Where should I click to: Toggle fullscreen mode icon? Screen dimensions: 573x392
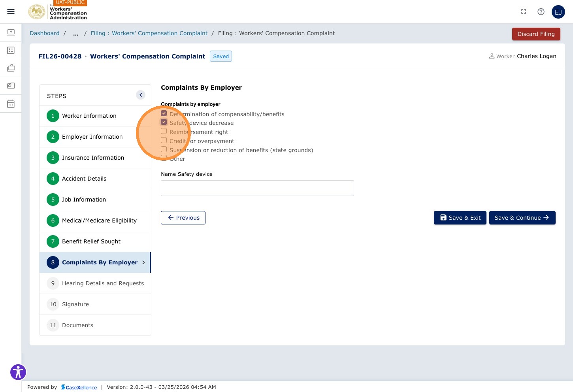coord(524,12)
